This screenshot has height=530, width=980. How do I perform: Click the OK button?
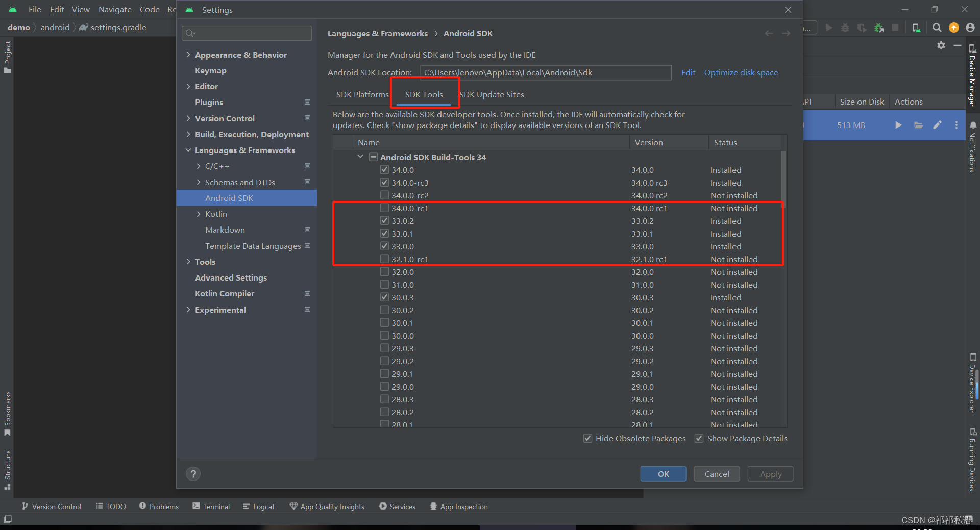click(663, 474)
